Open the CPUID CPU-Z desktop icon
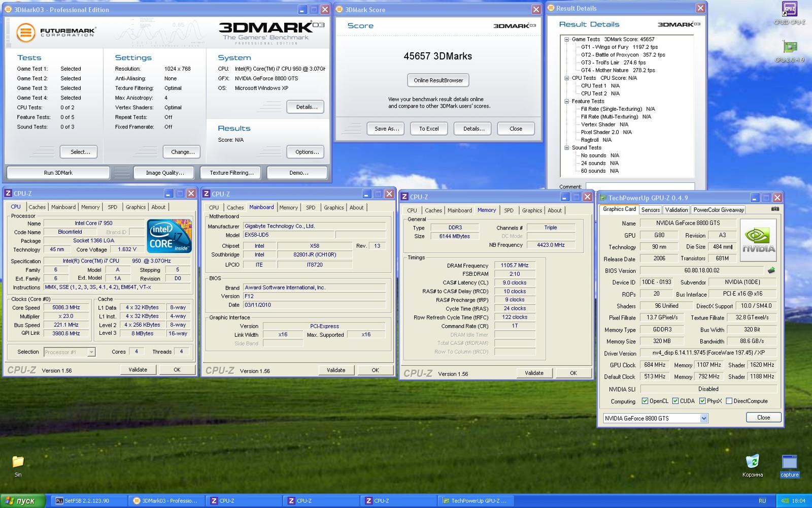Image resolution: width=812 pixels, height=508 pixels. pos(789,13)
